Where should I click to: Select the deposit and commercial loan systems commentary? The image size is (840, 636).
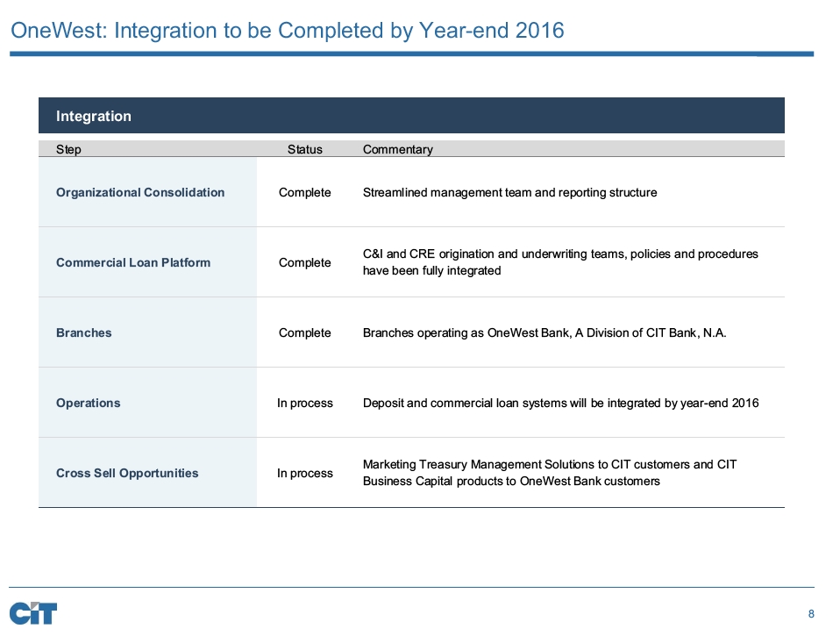coord(560,403)
